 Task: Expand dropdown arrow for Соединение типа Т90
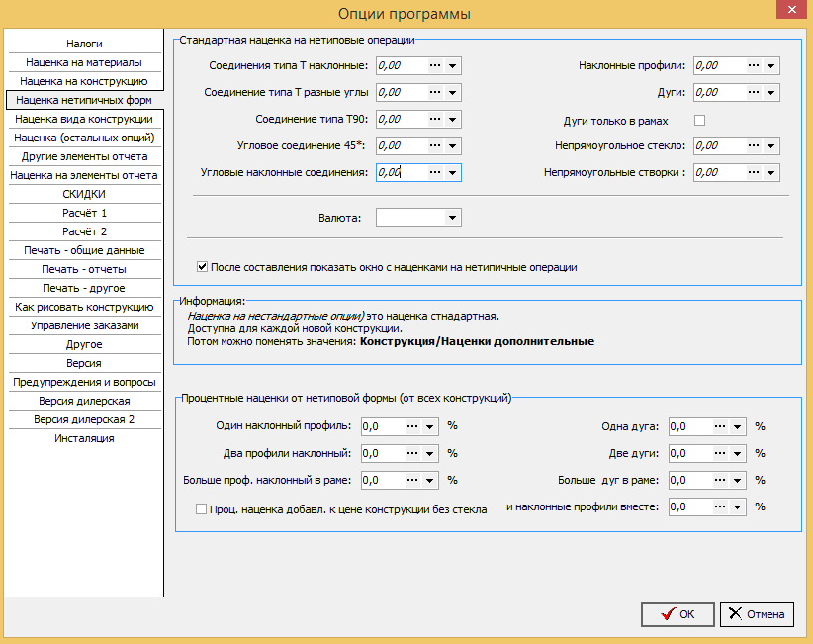click(x=452, y=120)
